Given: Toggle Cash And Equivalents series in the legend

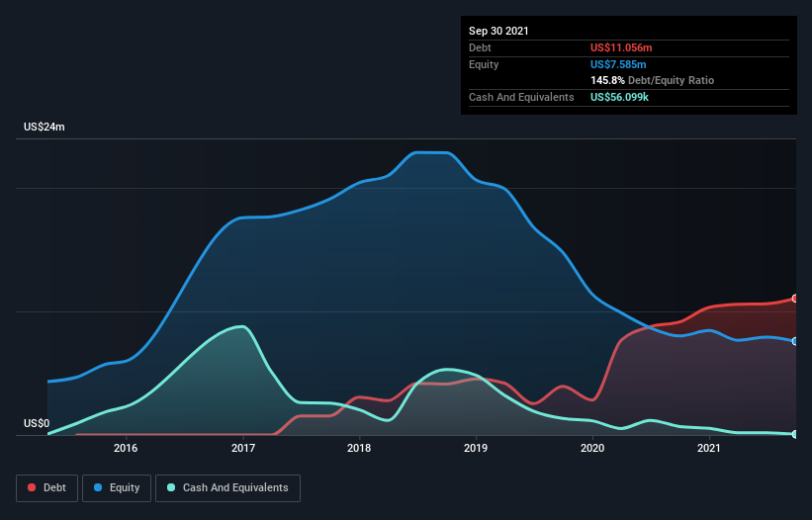Looking at the screenshot, I should point(227,488).
